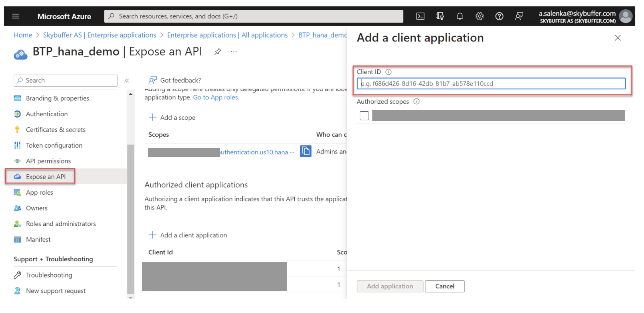Focus the sidebar menu Search box
This screenshot has width=644, height=313.
click(x=65, y=80)
